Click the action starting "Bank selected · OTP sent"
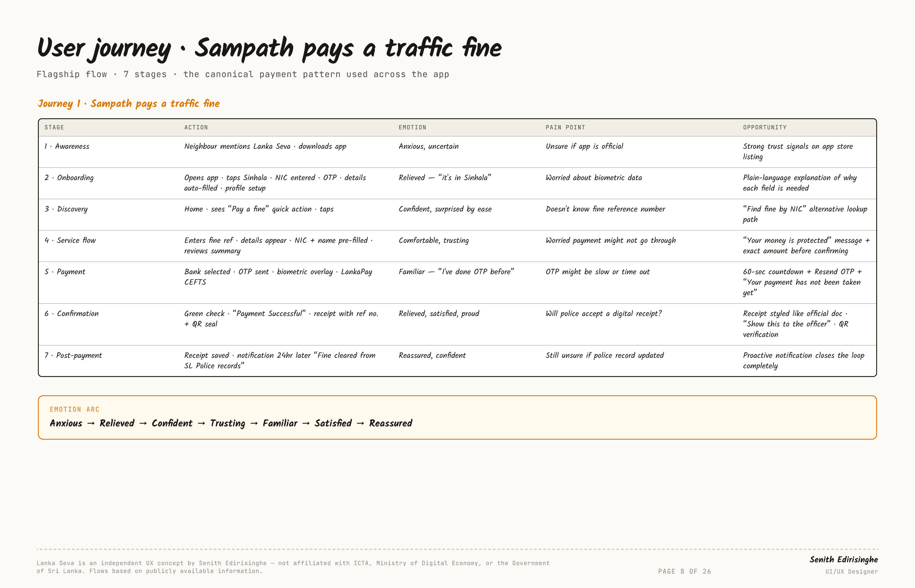The height and width of the screenshot is (588, 915). (278, 277)
